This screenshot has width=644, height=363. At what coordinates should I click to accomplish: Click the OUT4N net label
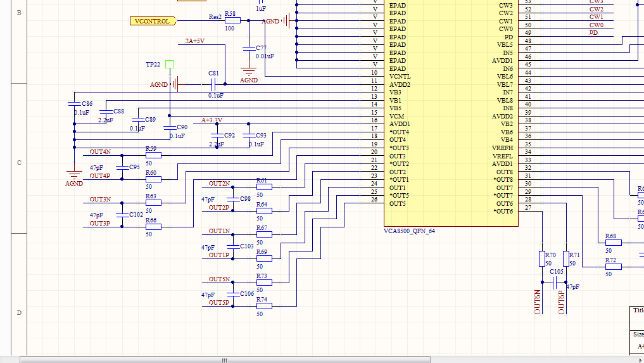coord(99,152)
